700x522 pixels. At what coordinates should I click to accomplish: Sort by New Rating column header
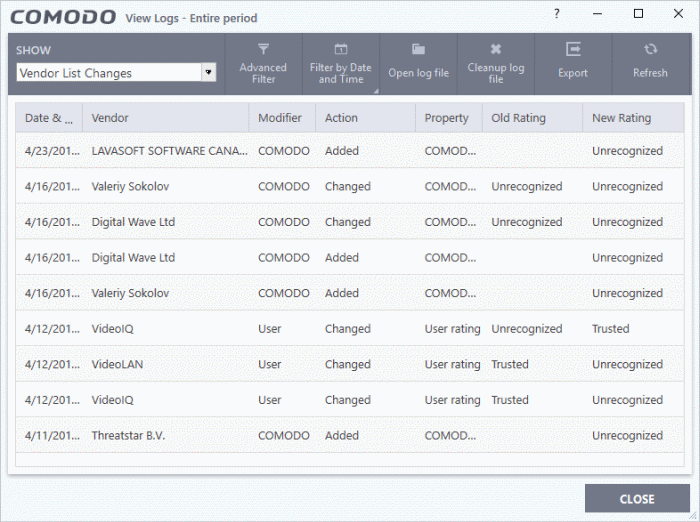click(633, 118)
